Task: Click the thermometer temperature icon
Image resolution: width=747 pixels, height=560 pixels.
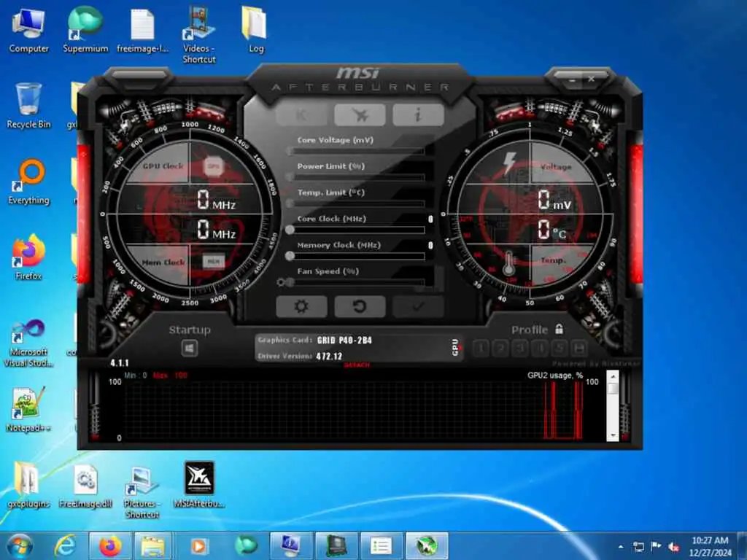Action: [508, 263]
